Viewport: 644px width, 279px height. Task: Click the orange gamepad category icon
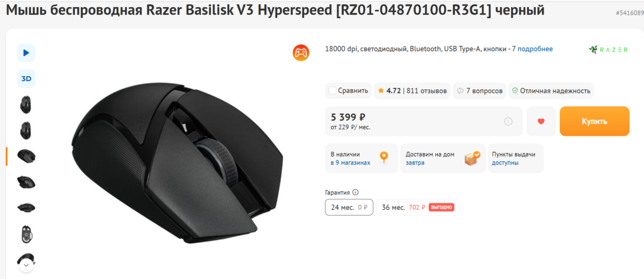coord(301,53)
